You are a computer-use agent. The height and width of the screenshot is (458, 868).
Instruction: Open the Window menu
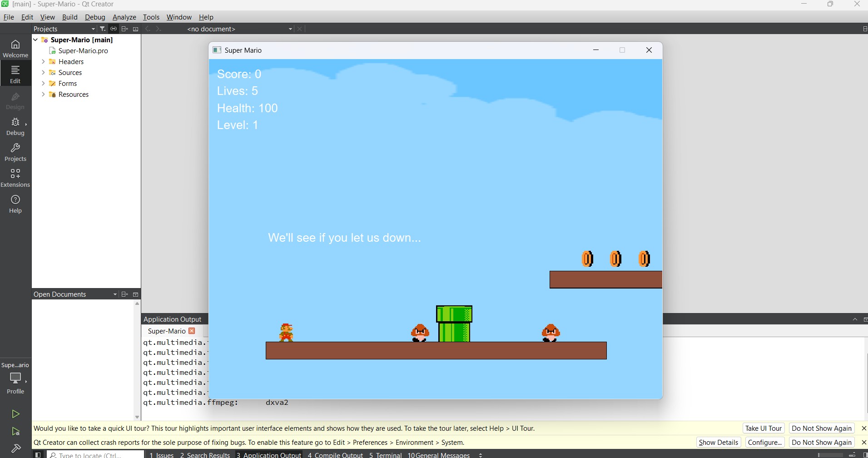(179, 17)
